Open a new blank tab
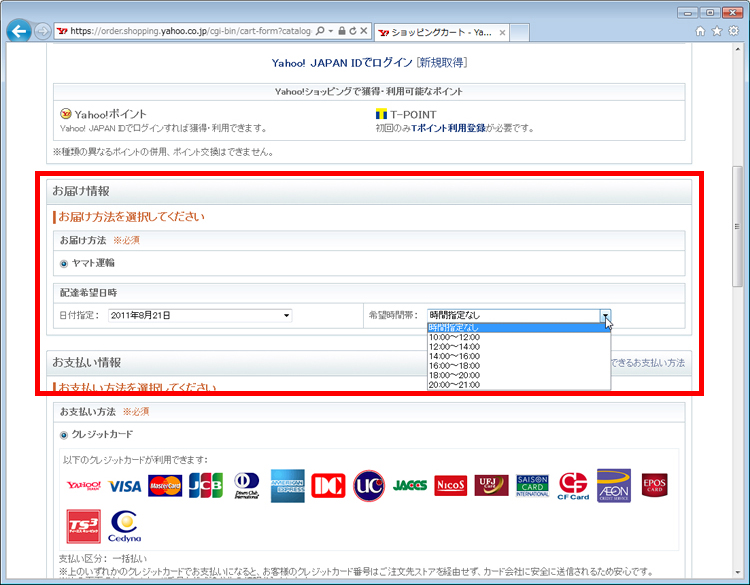The width and height of the screenshot is (750, 585). (x=519, y=33)
